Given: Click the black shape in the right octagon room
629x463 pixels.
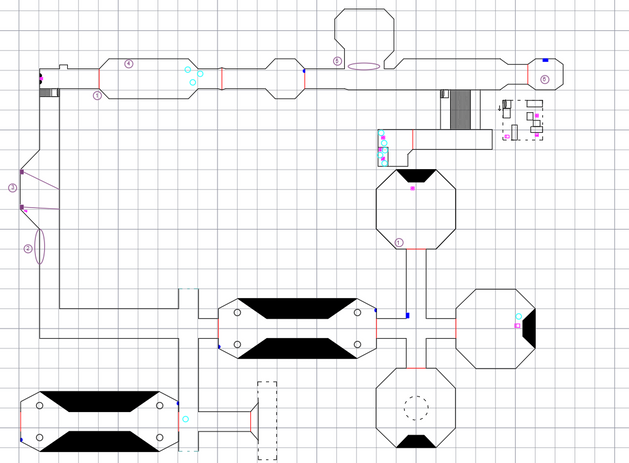Looking at the screenshot, I should pos(529,329).
